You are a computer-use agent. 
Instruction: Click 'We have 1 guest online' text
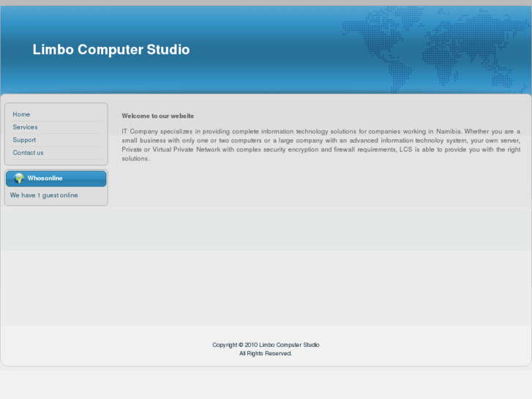click(44, 195)
